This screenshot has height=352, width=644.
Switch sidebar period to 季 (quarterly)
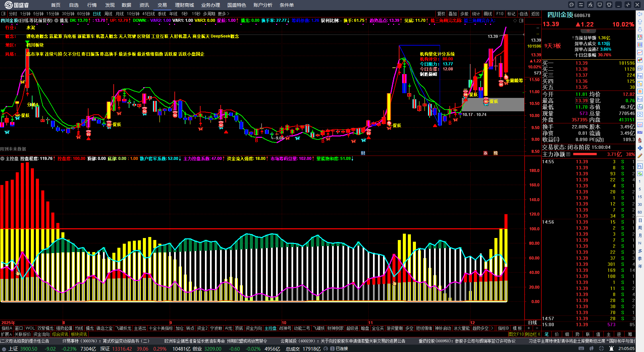pyautogui.click(x=640, y=258)
